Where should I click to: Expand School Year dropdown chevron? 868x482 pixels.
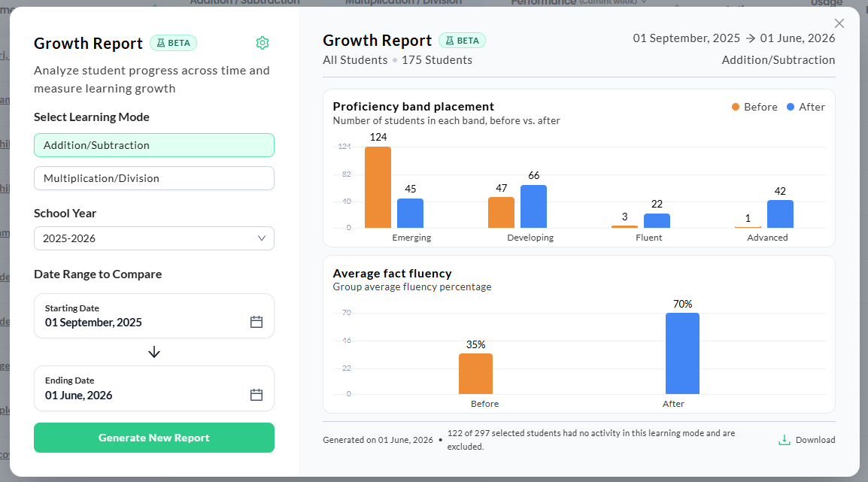(262, 238)
